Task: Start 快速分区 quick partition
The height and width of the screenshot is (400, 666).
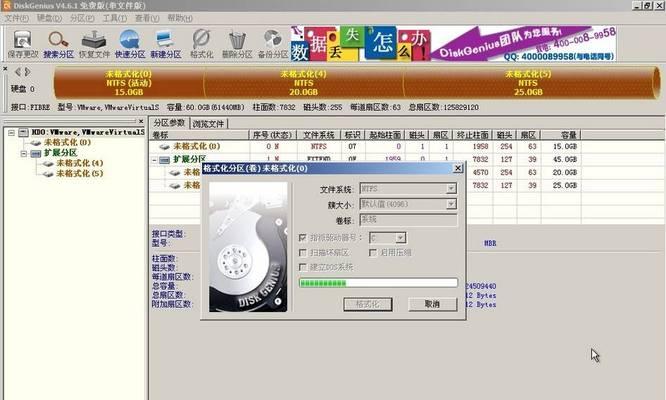Action: coord(130,44)
